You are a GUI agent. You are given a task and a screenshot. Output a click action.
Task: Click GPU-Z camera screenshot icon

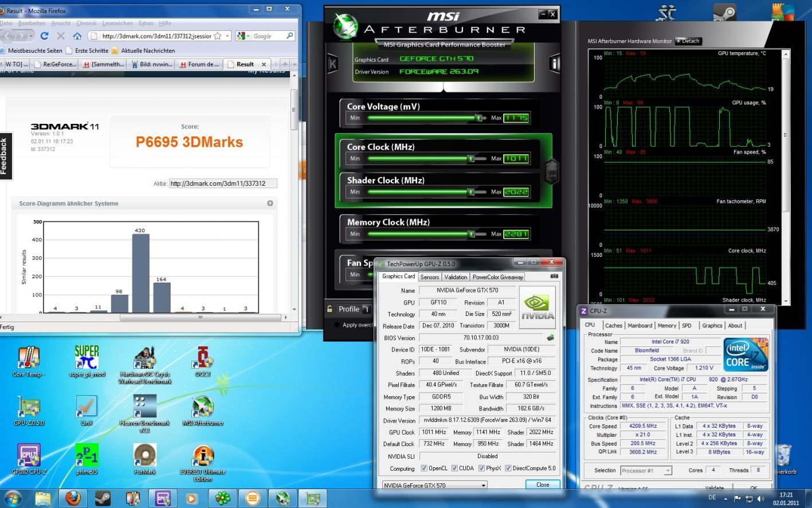click(x=554, y=276)
